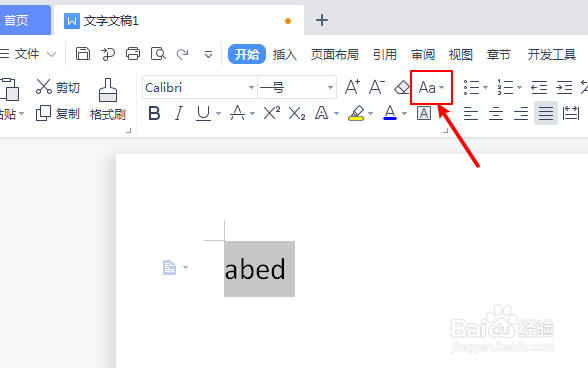The image size is (588, 368).
Task: Click the text effects outlined A icon
Action: pyautogui.click(x=321, y=113)
